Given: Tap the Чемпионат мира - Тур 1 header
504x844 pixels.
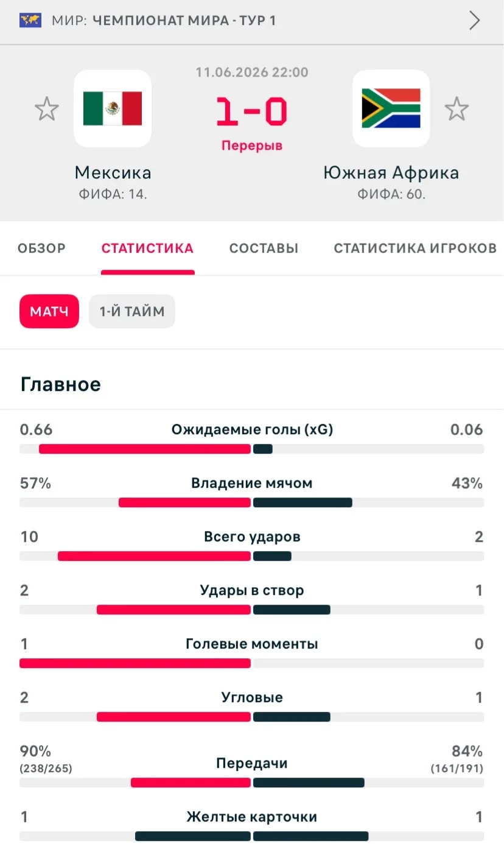Looking at the screenshot, I should click(x=184, y=21).
